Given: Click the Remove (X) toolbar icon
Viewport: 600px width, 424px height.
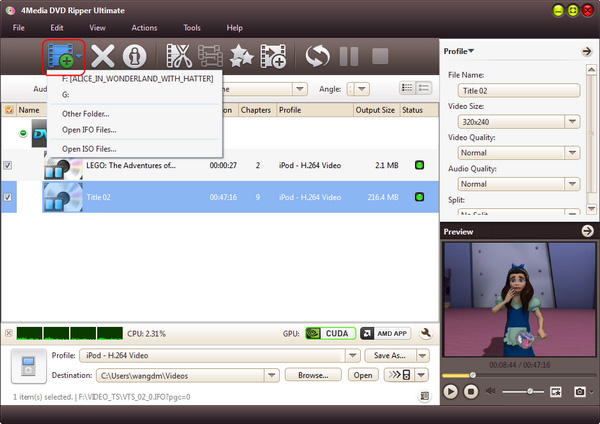Looking at the screenshot, I should tap(103, 57).
